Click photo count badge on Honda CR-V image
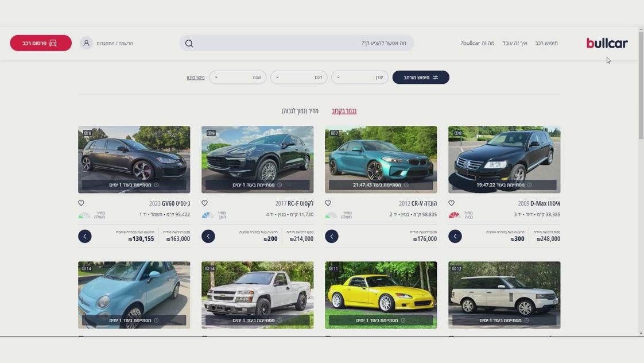This screenshot has width=644, height=363. 334,133
